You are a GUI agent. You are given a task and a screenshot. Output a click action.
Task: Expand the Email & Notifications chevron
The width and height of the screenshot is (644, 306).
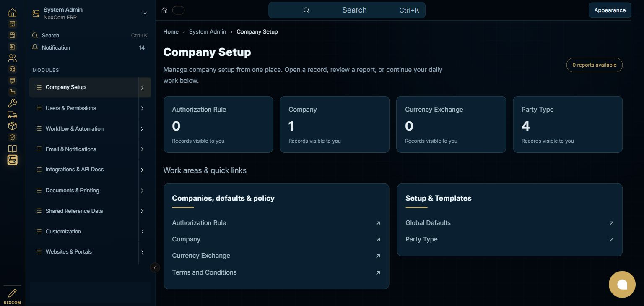point(142,149)
